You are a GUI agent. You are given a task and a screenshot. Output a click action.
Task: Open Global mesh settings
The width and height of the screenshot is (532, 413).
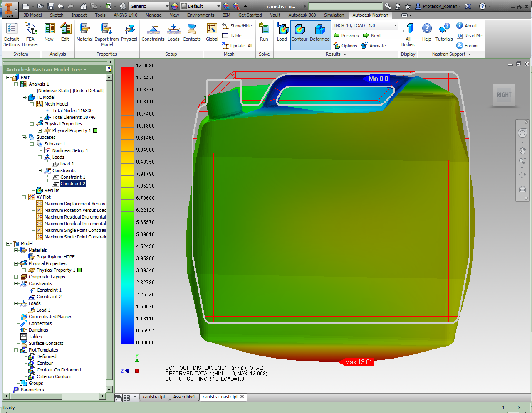[x=212, y=32]
